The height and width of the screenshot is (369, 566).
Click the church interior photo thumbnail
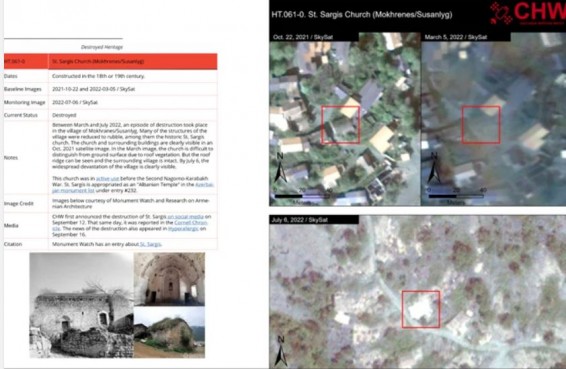169,279
